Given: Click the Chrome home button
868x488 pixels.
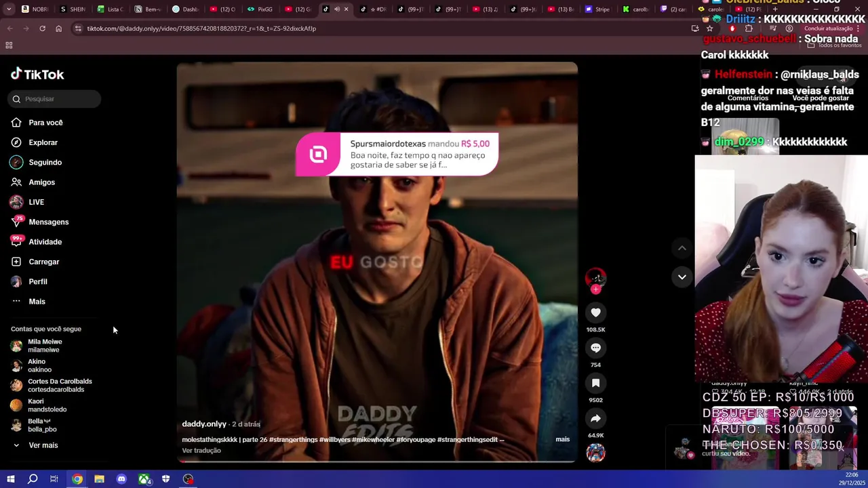Looking at the screenshot, I should point(58,28).
